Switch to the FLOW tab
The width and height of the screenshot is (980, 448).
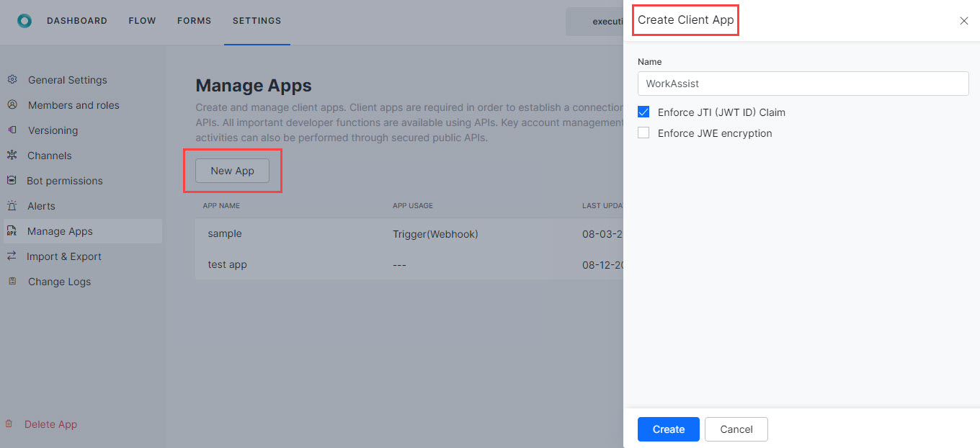(142, 21)
